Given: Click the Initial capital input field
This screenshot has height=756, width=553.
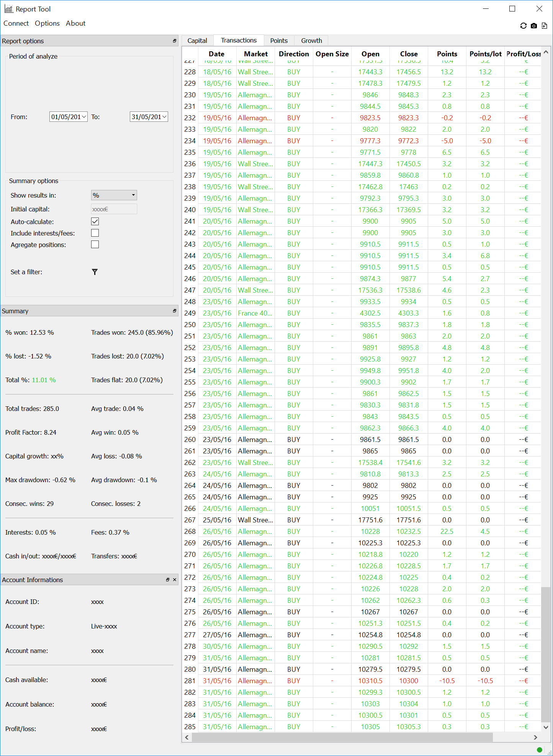Looking at the screenshot, I should (x=114, y=209).
